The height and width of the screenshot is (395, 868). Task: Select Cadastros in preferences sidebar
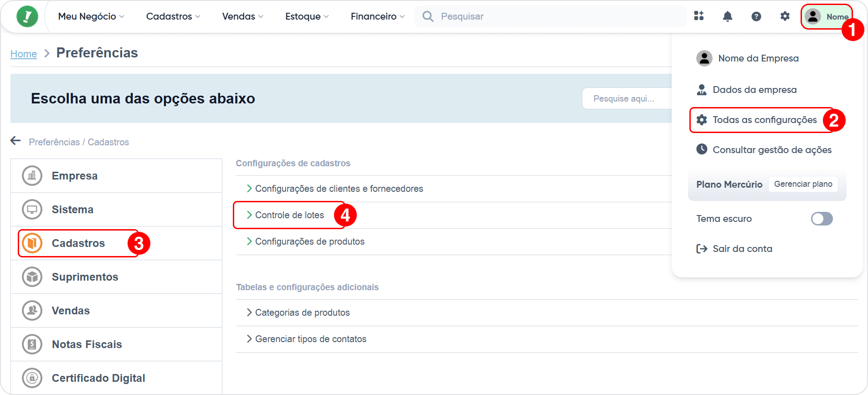pos(116,243)
